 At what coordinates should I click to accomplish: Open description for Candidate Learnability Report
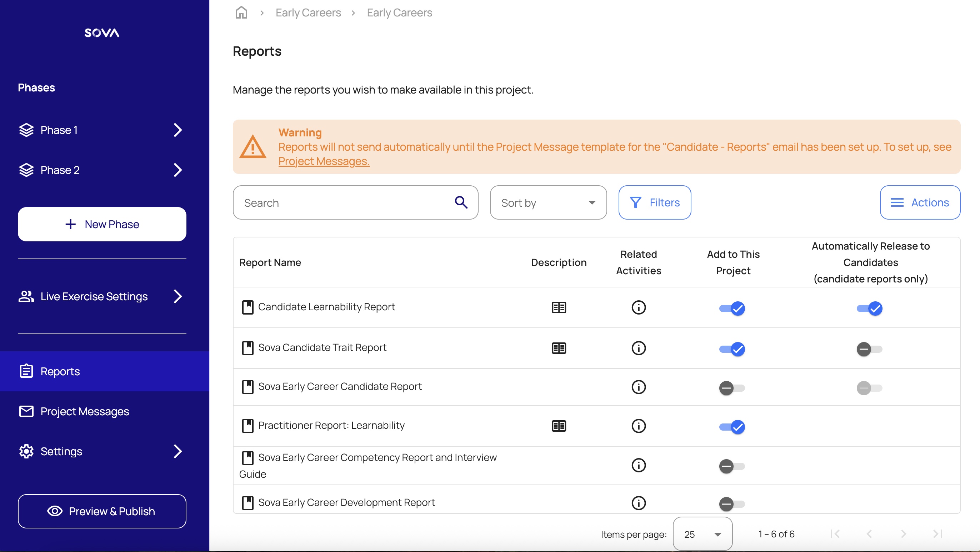(x=559, y=307)
